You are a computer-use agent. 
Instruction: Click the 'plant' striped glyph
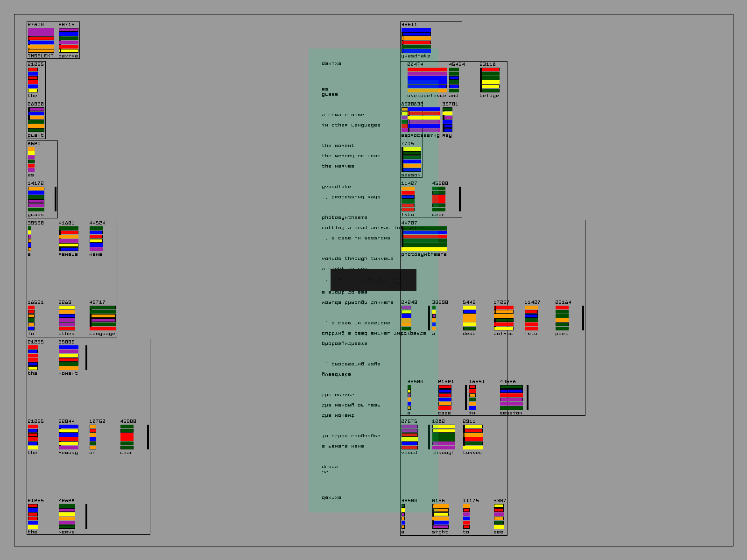(x=36, y=120)
